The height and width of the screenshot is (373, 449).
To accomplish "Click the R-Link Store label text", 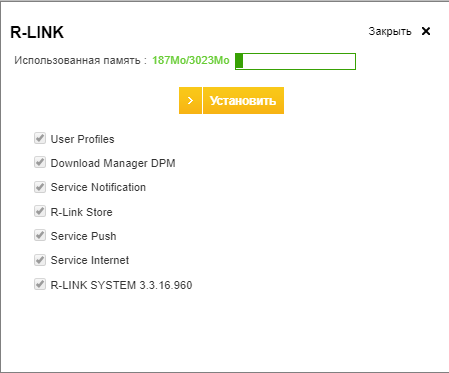I will pos(81,212).
